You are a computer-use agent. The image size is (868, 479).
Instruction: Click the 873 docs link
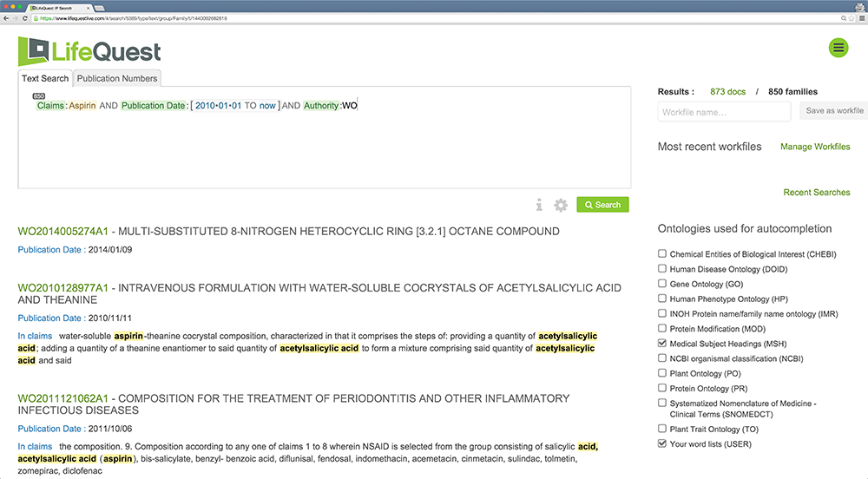pos(727,92)
